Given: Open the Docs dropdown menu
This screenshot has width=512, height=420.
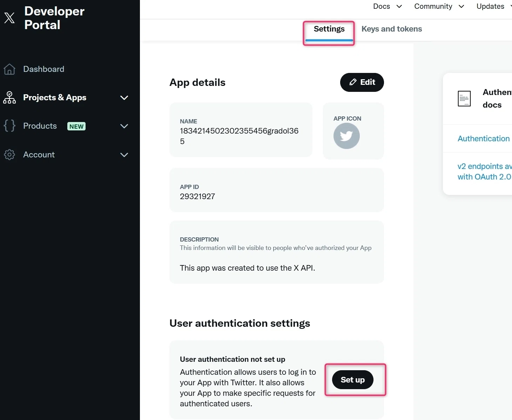Looking at the screenshot, I should click(x=388, y=6).
